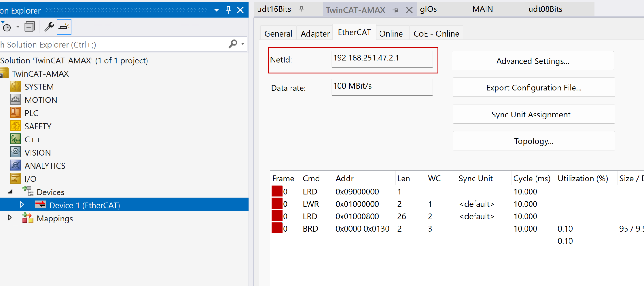Select the MOTION node icon
The width and height of the screenshot is (644, 286).
click(x=15, y=100)
